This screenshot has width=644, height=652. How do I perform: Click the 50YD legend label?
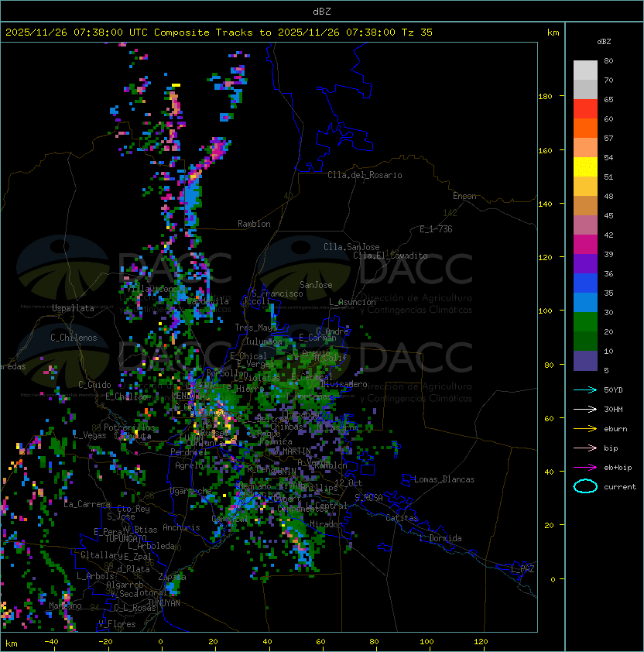613,390
